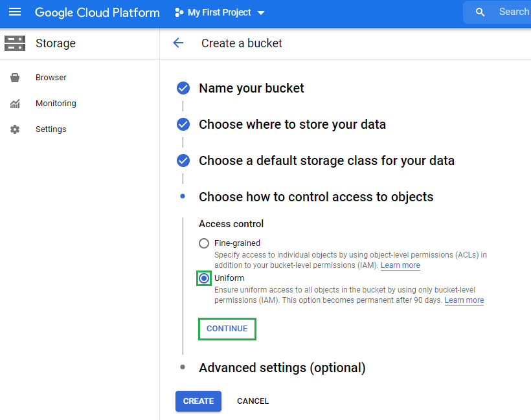Open Learn more link under Fine-grained
Viewport: 531px width, 420px height.
(400, 265)
